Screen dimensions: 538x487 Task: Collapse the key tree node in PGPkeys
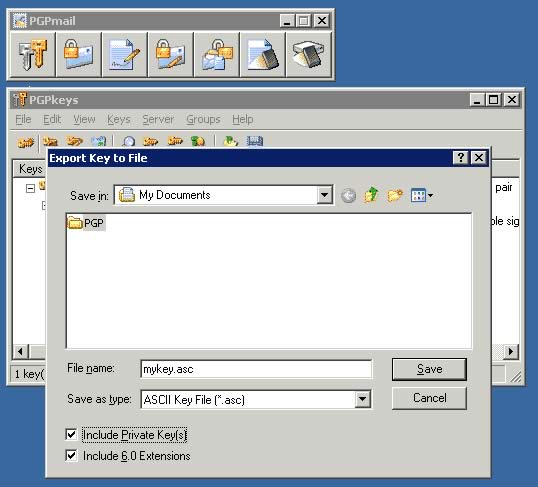tap(30, 188)
